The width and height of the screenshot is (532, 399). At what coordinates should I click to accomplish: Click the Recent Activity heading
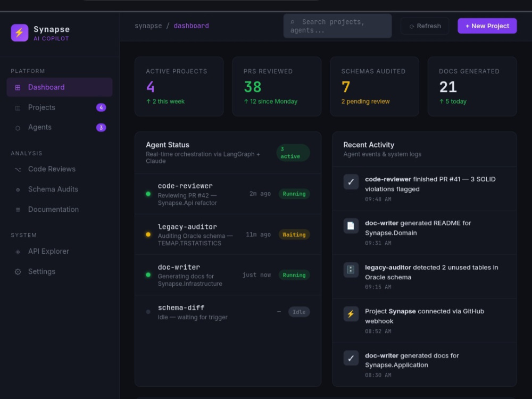369,145
